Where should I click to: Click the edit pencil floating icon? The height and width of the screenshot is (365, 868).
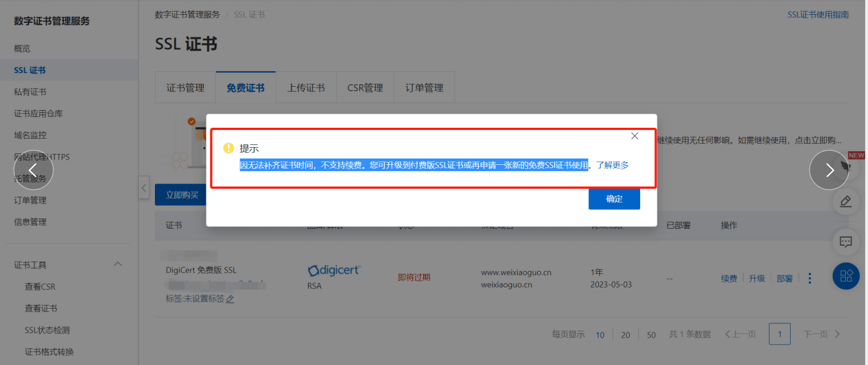pos(846,201)
